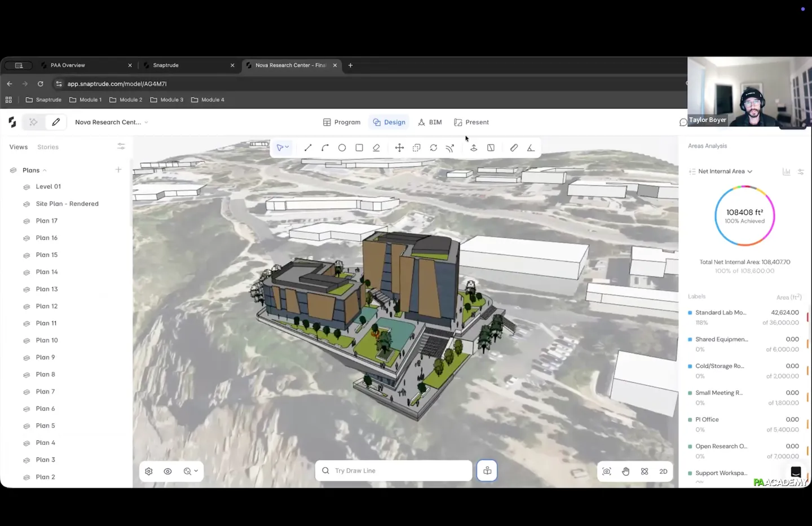The height and width of the screenshot is (526, 812).
Task: Select the Line draw tool
Action: click(308, 148)
